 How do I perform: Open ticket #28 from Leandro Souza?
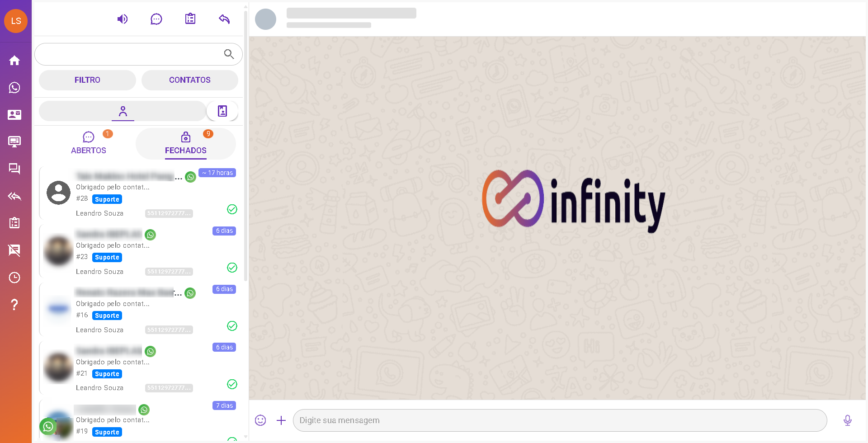tap(139, 193)
